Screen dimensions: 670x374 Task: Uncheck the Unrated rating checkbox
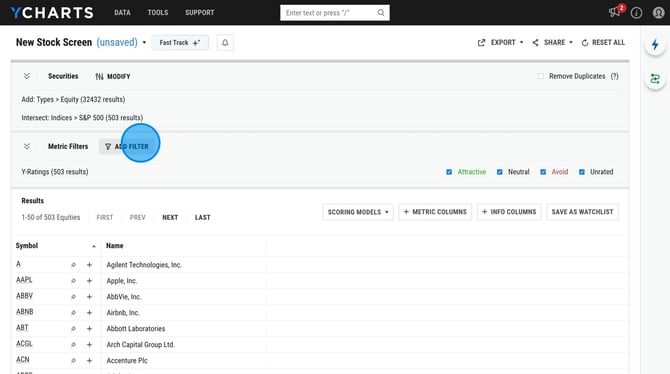pyautogui.click(x=582, y=172)
